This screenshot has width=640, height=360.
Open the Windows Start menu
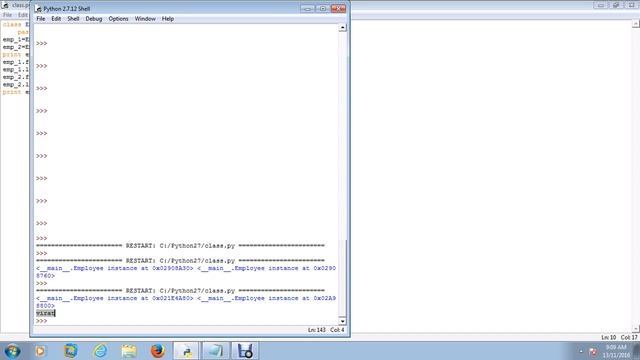[12, 351]
